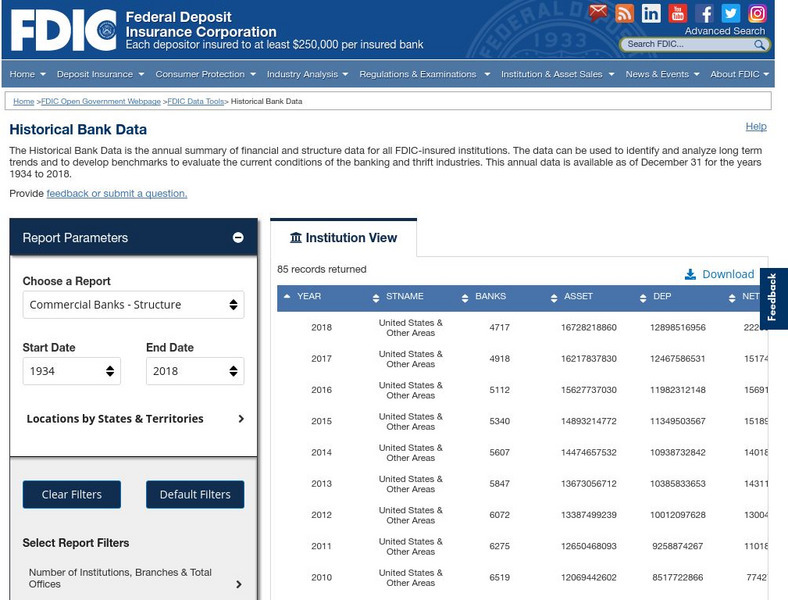The image size is (788, 600).
Task: Select the Institution View tab
Action: pos(343,238)
